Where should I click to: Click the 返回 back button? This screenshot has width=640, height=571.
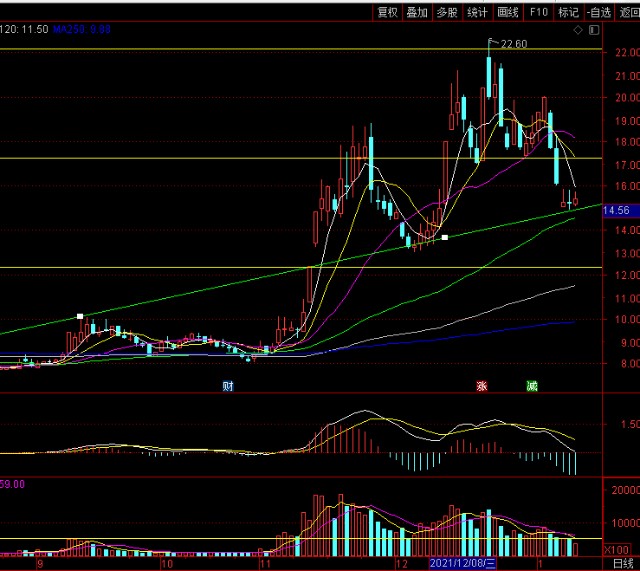629,12
